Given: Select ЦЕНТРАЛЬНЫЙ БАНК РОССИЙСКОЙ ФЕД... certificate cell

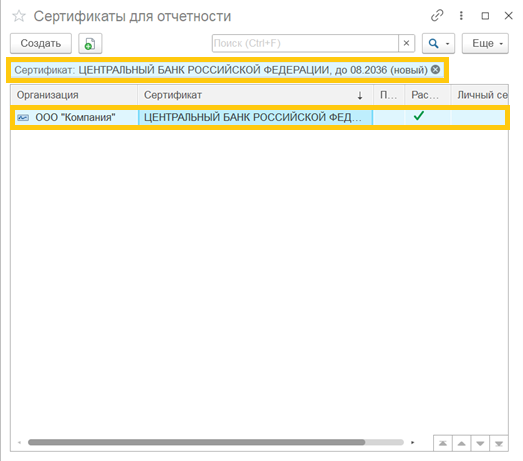Looking at the screenshot, I should (255, 117).
